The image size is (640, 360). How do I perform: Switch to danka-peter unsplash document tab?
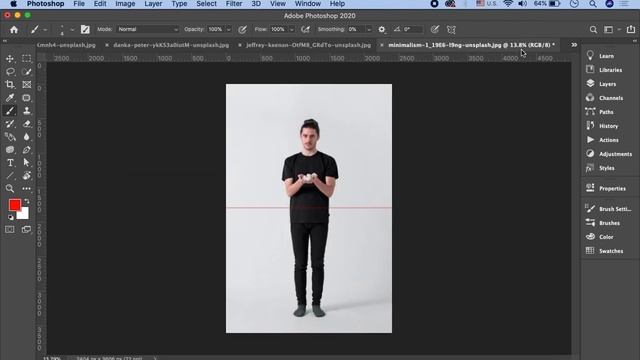171,45
